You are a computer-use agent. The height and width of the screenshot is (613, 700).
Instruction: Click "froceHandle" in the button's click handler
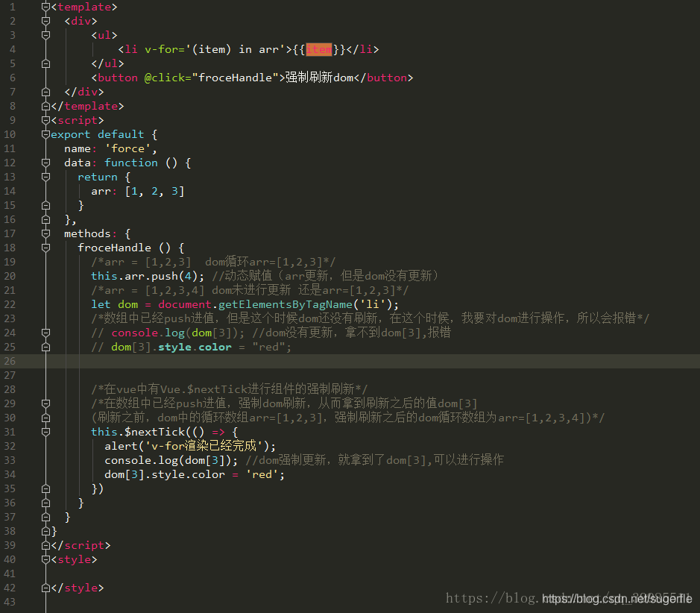(236, 78)
